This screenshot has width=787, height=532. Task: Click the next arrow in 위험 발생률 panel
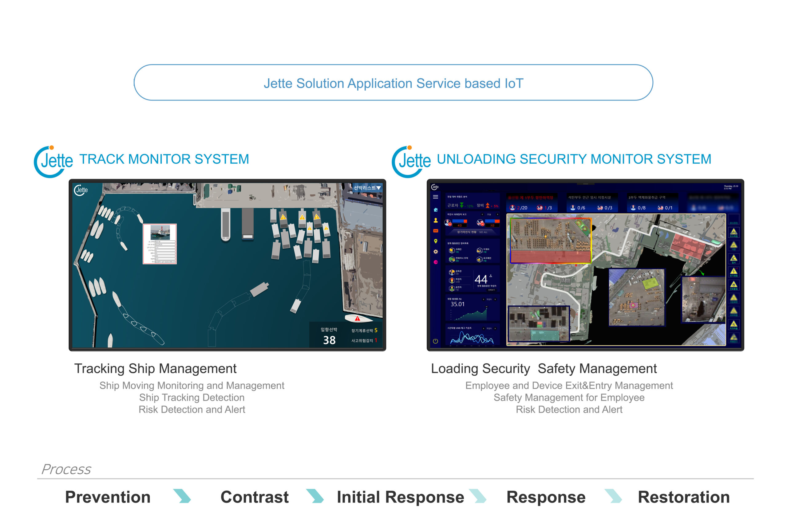[x=495, y=299]
